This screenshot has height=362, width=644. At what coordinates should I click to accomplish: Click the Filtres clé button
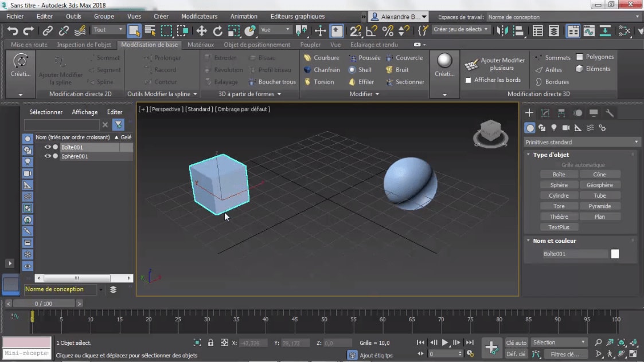coord(565,354)
